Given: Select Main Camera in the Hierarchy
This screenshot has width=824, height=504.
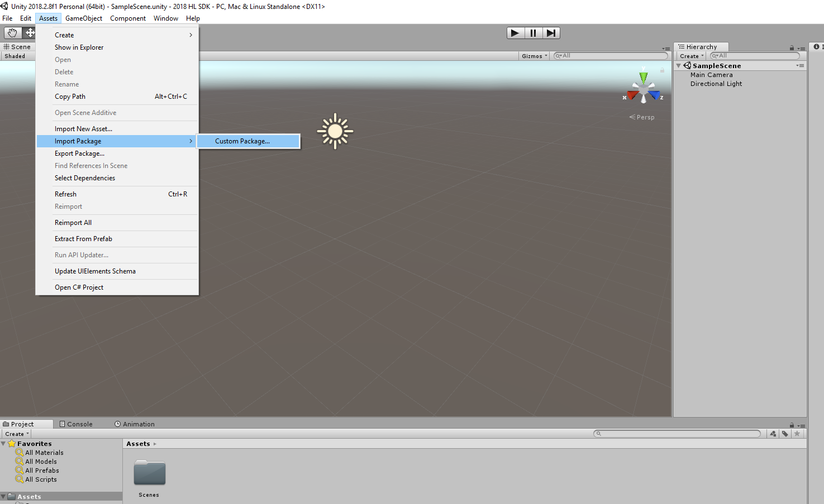Looking at the screenshot, I should [x=711, y=75].
